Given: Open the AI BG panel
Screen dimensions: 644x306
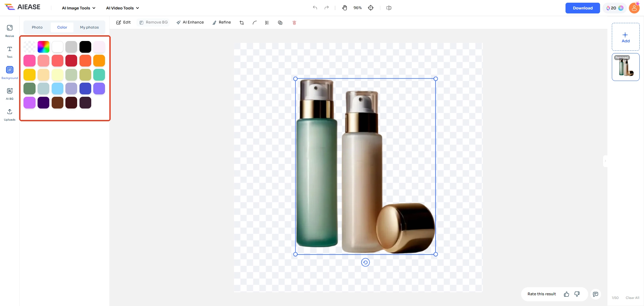Looking at the screenshot, I should click(x=10, y=93).
